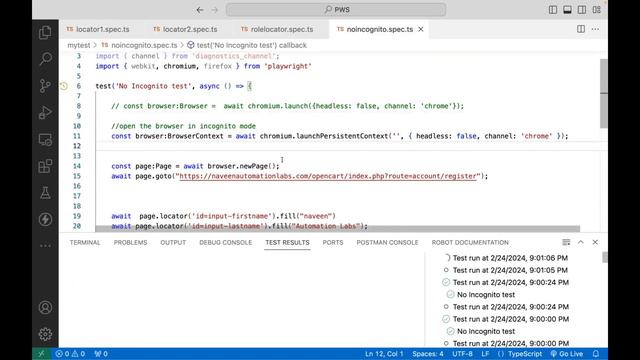Viewport: 640px width, 360px height.
Task: Switch to locator2.spec.ts tab
Action: (185, 29)
